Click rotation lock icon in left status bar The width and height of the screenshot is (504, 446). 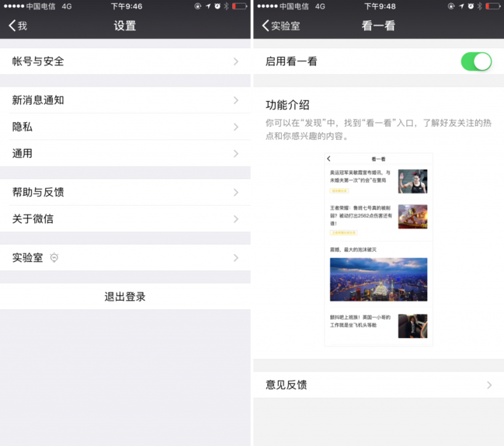(198, 6)
